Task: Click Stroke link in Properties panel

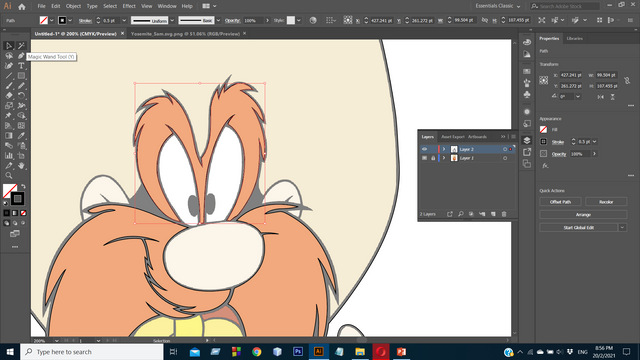Action: click(x=558, y=142)
